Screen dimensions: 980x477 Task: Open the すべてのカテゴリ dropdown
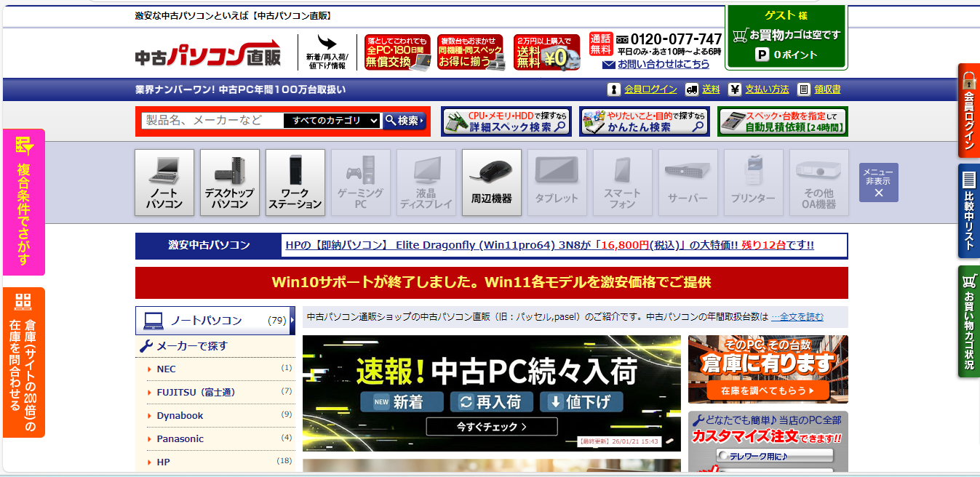tap(332, 121)
